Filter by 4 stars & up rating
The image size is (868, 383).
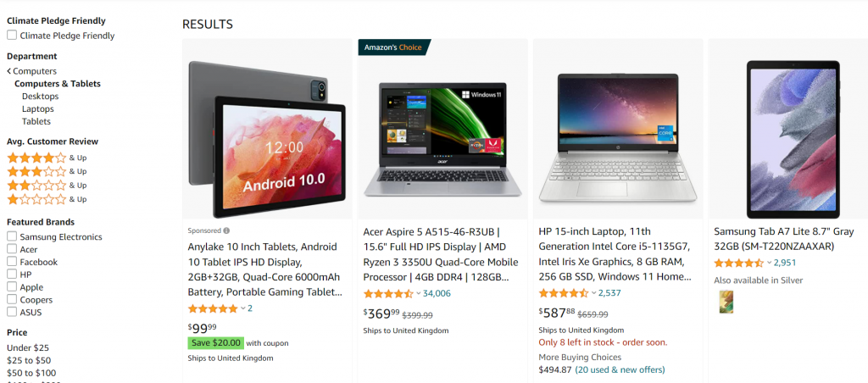[47, 158]
